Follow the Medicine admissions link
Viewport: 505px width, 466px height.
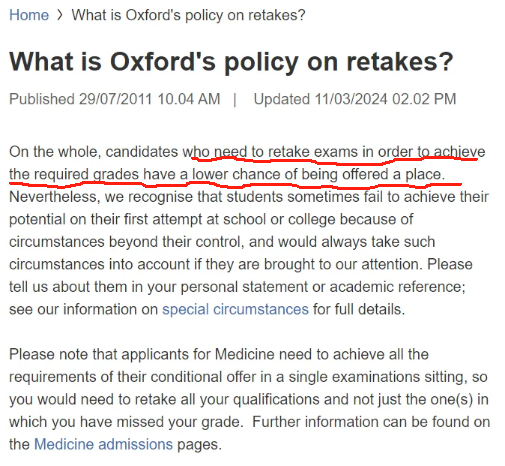coord(104,444)
